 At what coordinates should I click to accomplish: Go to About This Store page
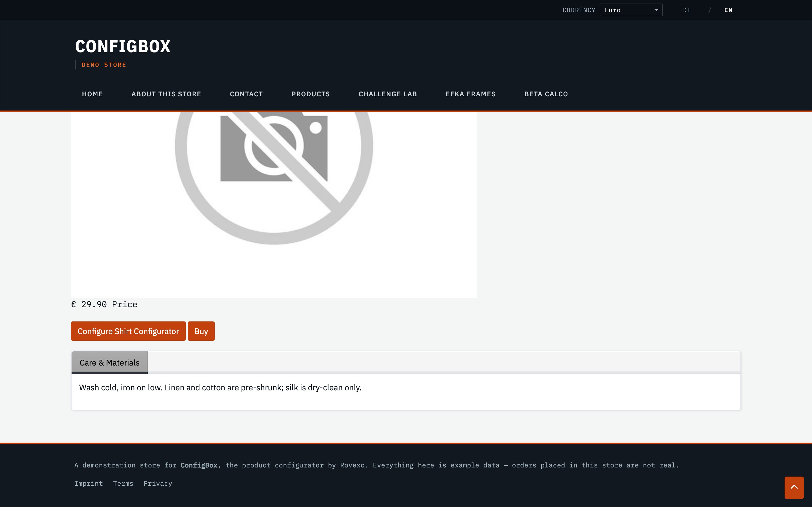[166, 94]
